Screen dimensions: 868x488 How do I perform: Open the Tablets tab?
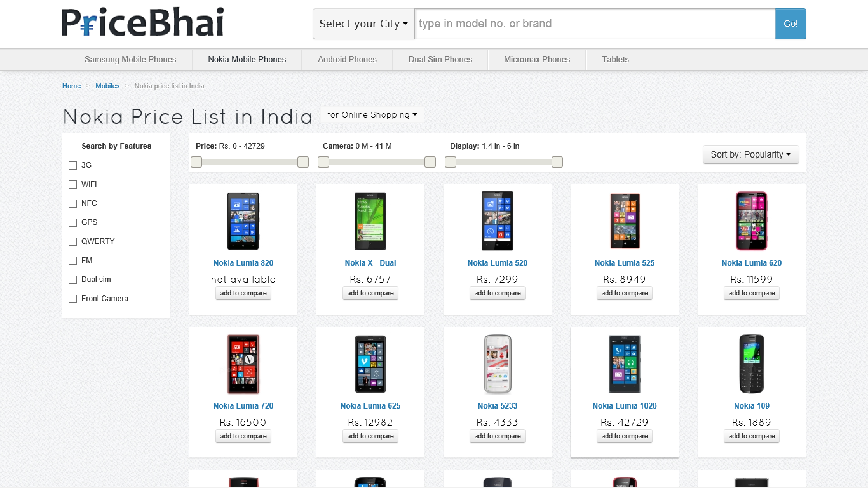615,59
